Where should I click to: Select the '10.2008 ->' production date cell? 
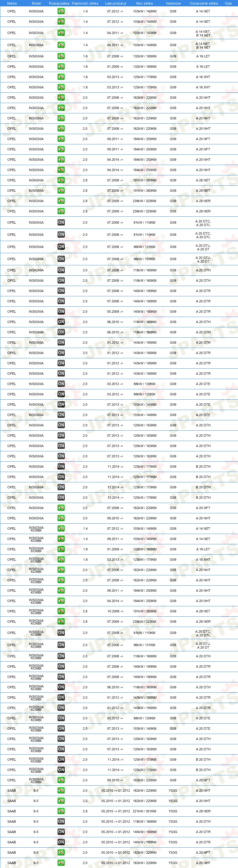[115, 611]
